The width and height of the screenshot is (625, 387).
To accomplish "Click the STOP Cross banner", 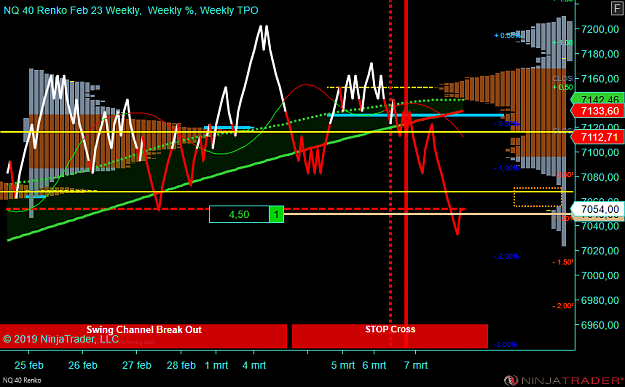I will point(390,336).
